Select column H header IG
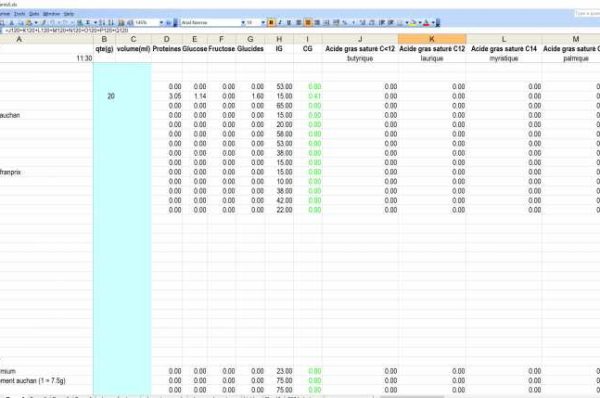Screen dimensions: 600x398 click(x=279, y=39)
